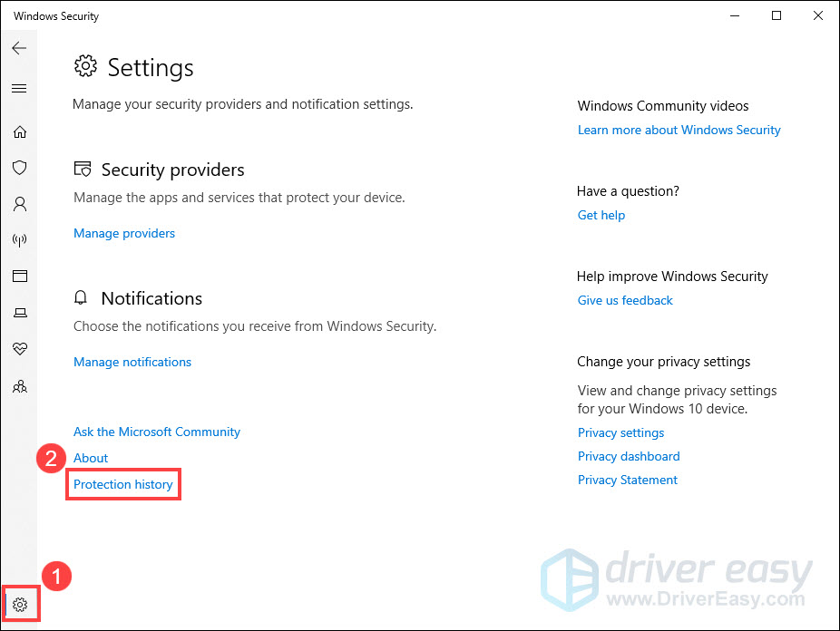Open Firewall & network protection icon
840x631 pixels.
click(x=19, y=240)
